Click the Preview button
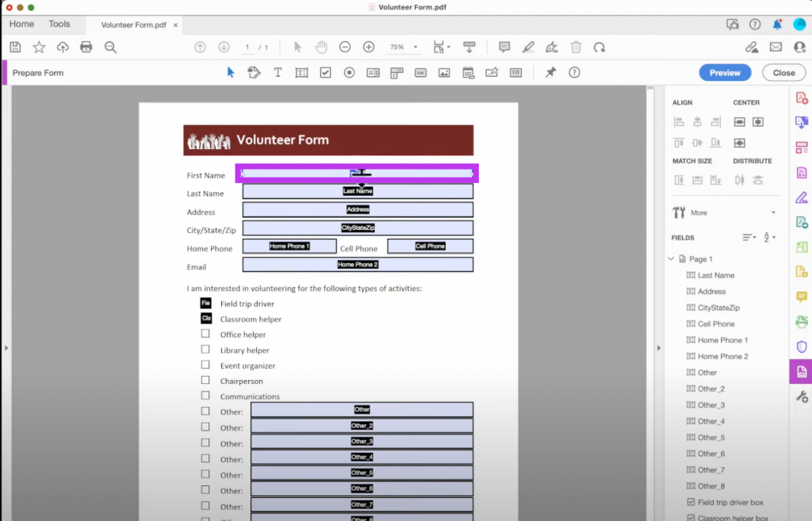 [x=724, y=72]
